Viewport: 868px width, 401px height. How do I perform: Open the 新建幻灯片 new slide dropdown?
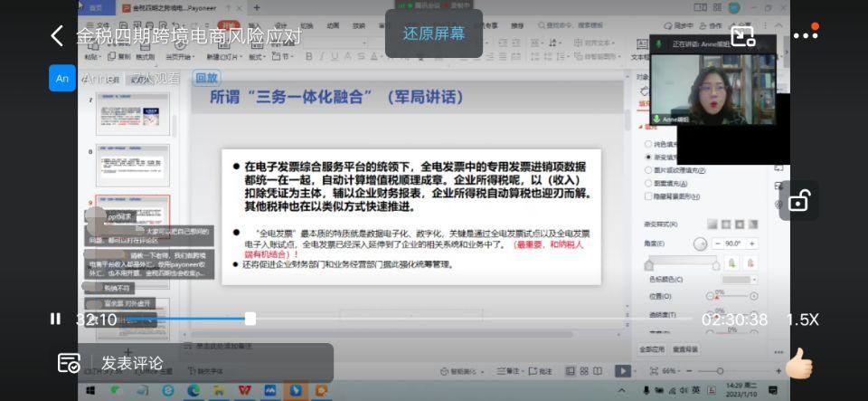coord(225,57)
